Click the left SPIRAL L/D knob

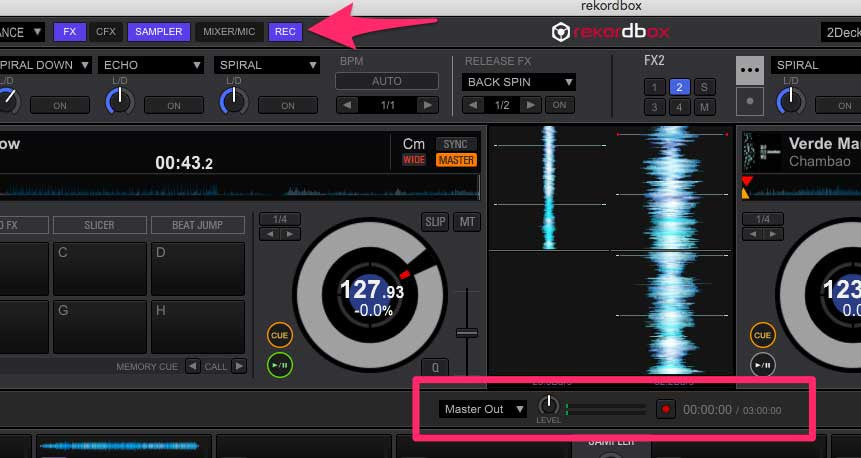tap(234, 102)
